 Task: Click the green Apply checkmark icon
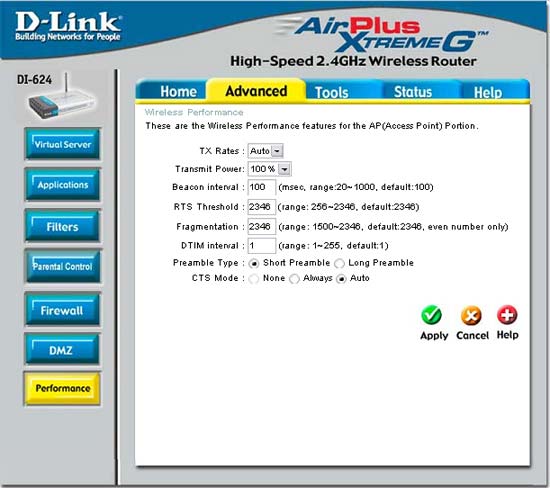pyautogui.click(x=431, y=315)
